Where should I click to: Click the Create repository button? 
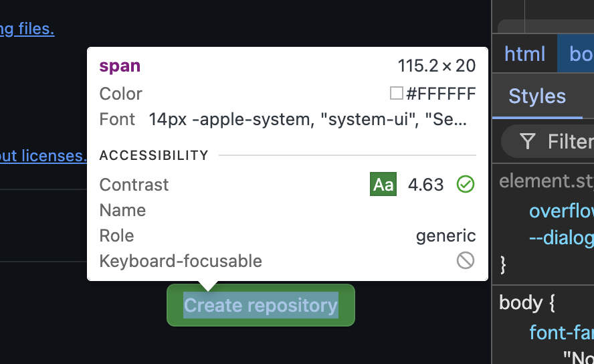[261, 305]
